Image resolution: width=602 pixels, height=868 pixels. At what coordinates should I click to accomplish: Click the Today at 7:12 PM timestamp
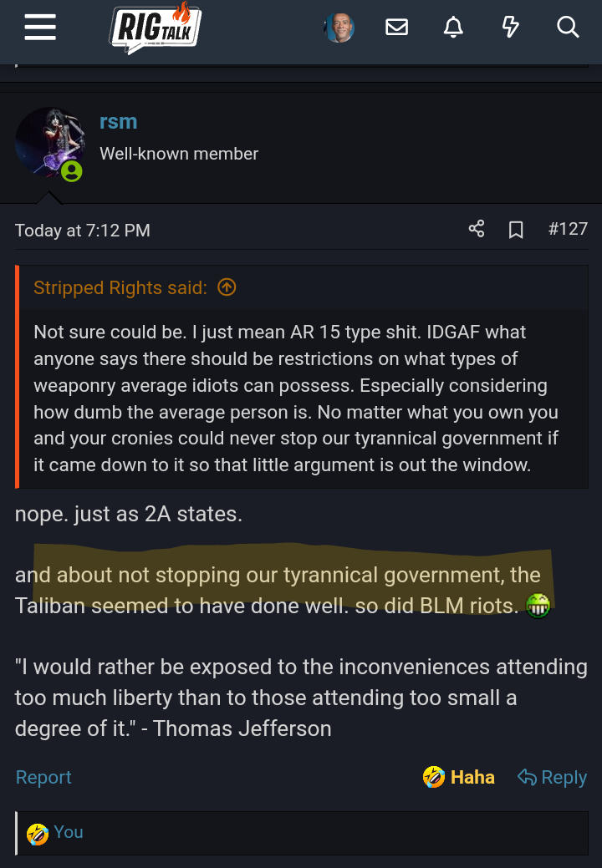pyautogui.click(x=83, y=231)
